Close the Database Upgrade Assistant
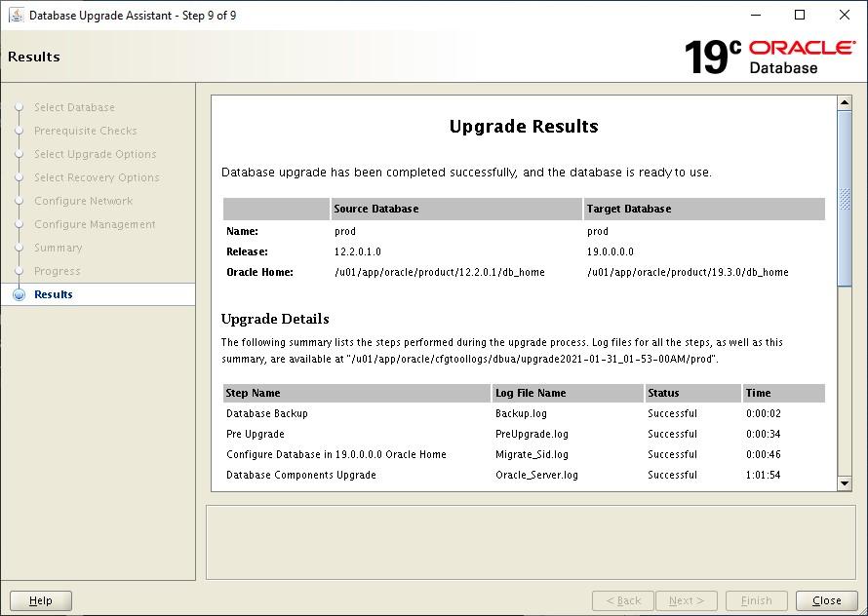This screenshot has width=868, height=616. (826, 600)
